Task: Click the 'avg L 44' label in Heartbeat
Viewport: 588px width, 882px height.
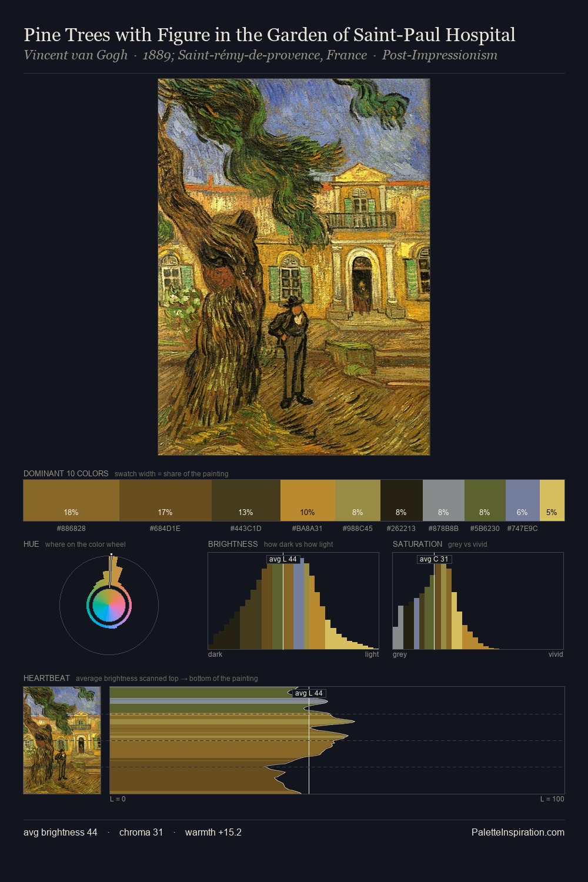Action: pyautogui.click(x=309, y=693)
